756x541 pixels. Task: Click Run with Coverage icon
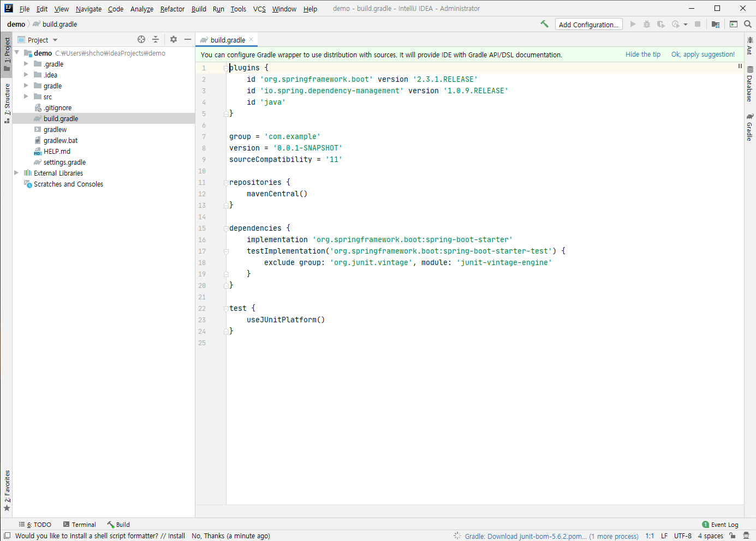coord(661,24)
